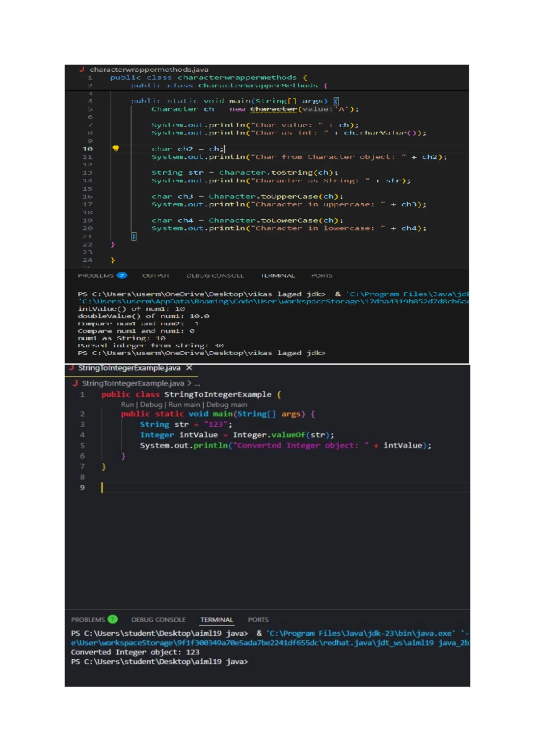The image size is (535, 756).
Task: Close the StringToIntegerExample.java tab
Action: (x=189, y=368)
